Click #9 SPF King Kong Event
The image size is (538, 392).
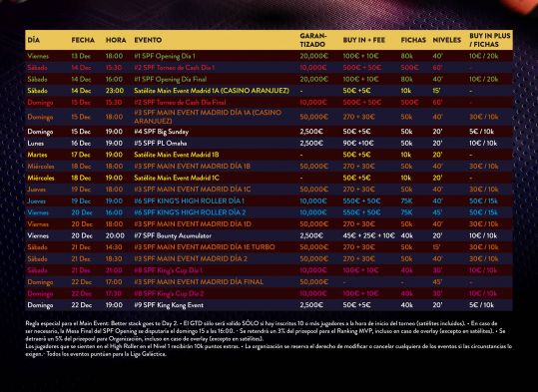[x=169, y=305]
